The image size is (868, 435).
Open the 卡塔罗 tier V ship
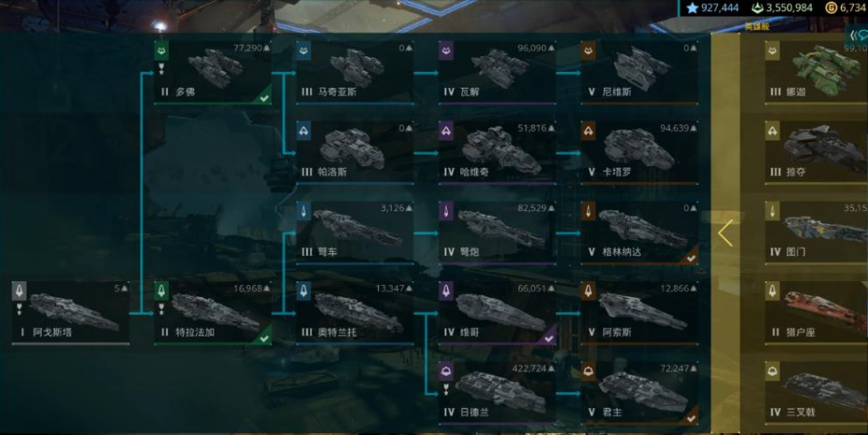(x=640, y=153)
